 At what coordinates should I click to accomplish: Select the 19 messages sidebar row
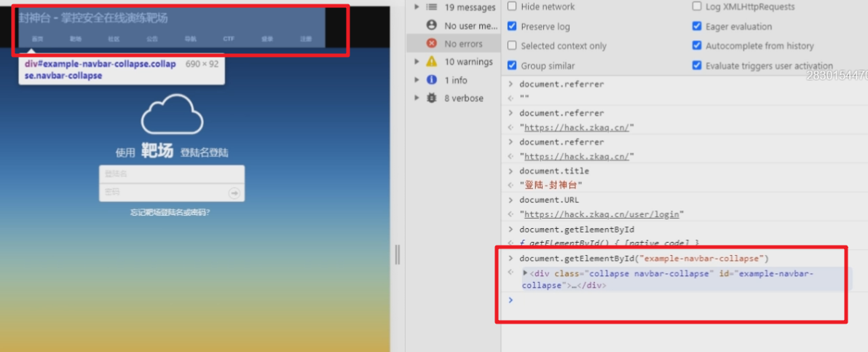tap(454, 7)
